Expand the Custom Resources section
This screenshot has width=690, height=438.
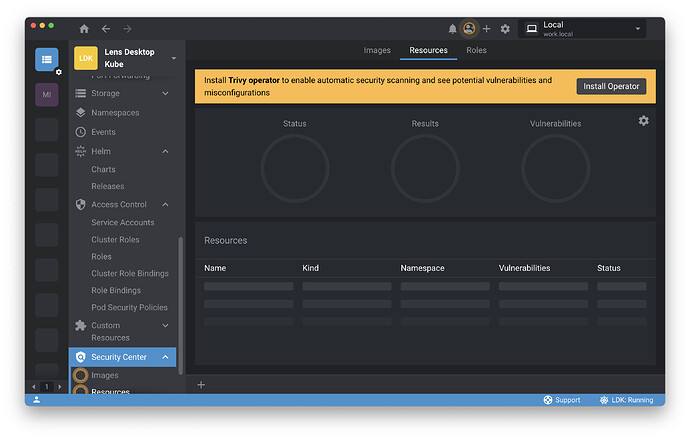pos(165,326)
